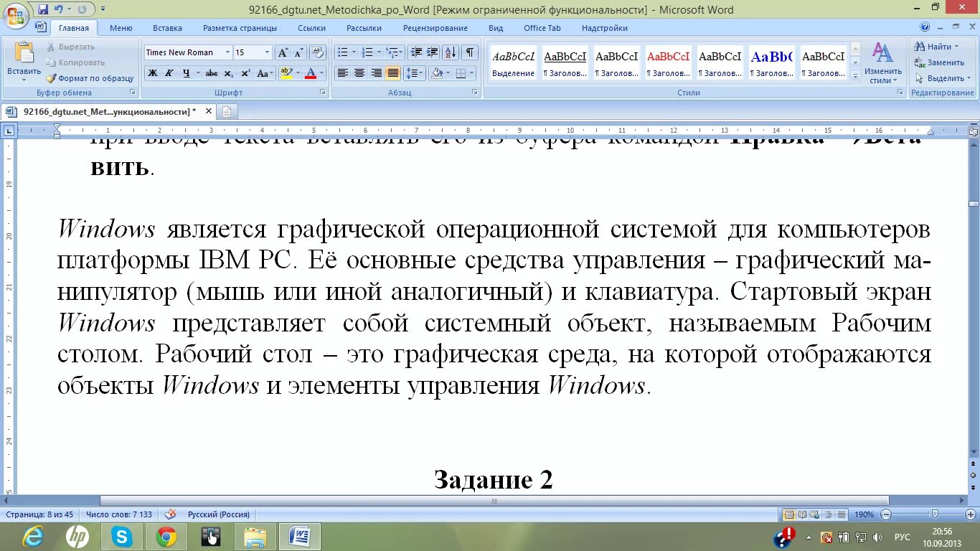Click the spelling check status icon
The image size is (980, 551).
pos(170,514)
